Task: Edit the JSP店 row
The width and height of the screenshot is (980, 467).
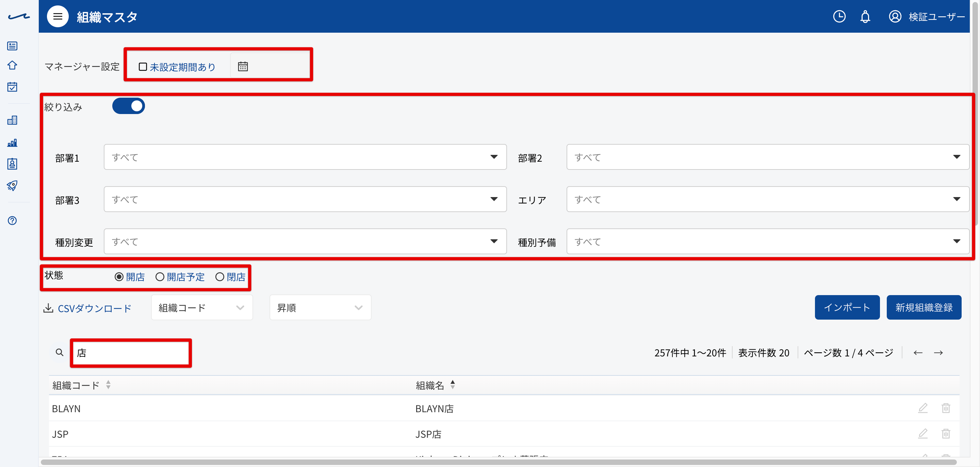Action: pyautogui.click(x=922, y=434)
